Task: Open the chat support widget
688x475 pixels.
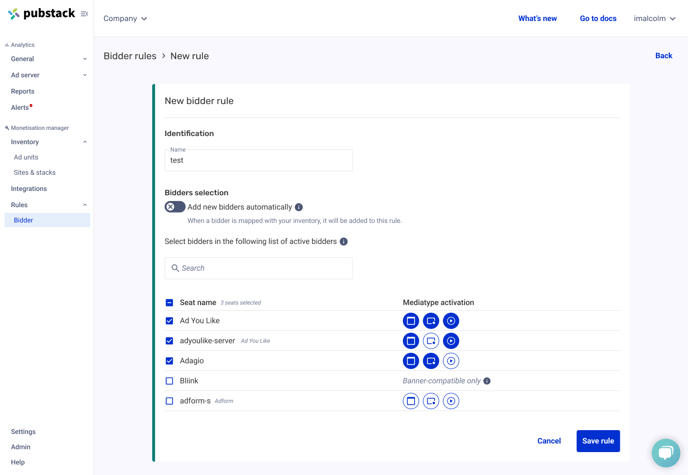Action: [665, 452]
